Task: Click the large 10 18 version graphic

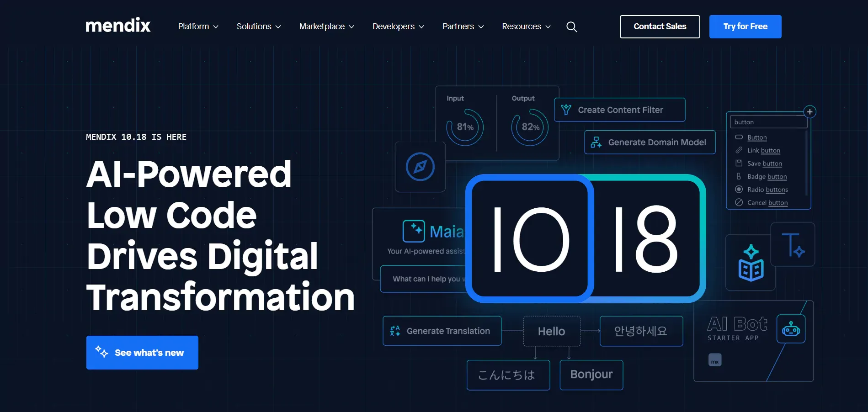Action: click(586, 238)
